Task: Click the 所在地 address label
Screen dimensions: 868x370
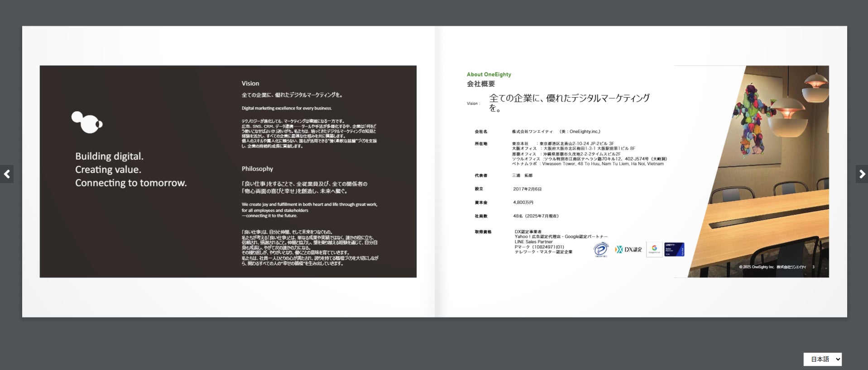Action: pos(481,144)
